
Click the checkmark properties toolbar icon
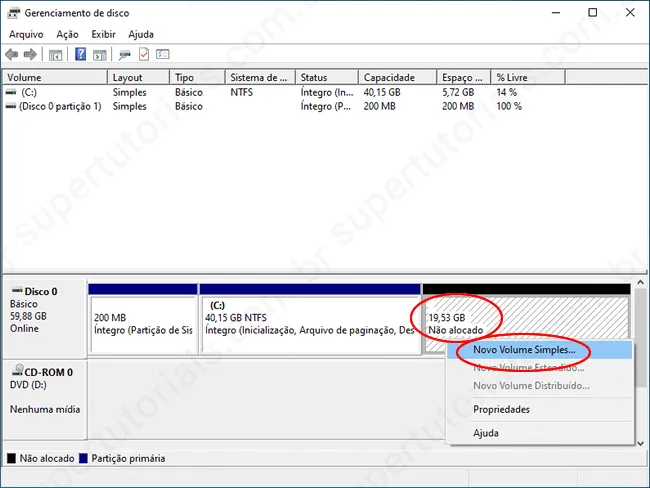[x=144, y=54]
